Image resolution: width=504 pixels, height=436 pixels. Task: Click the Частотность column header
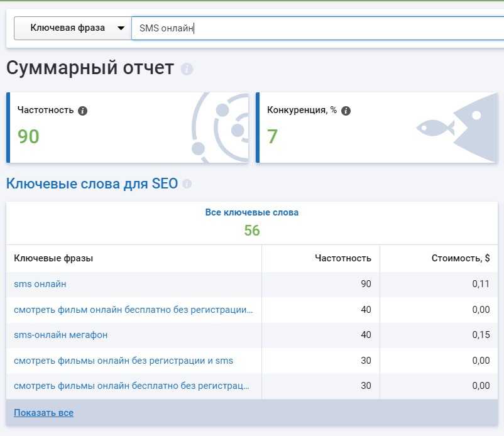[342, 258]
